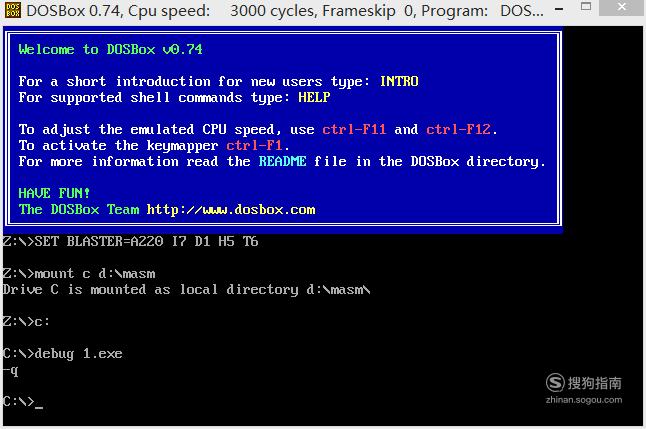The height and width of the screenshot is (429, 646).
Task: Click the zhinan.sogou.com watermark text
Action: (584, 400)
